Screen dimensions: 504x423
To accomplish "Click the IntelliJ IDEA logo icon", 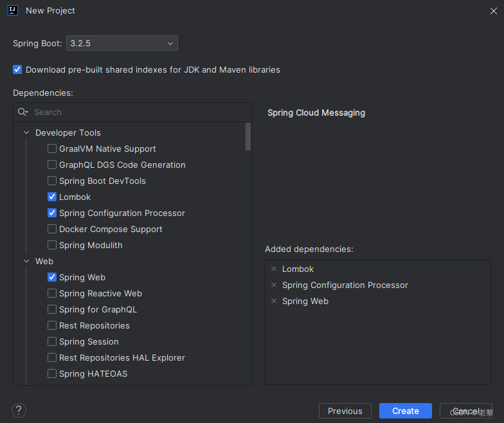I will pos(13,10).
